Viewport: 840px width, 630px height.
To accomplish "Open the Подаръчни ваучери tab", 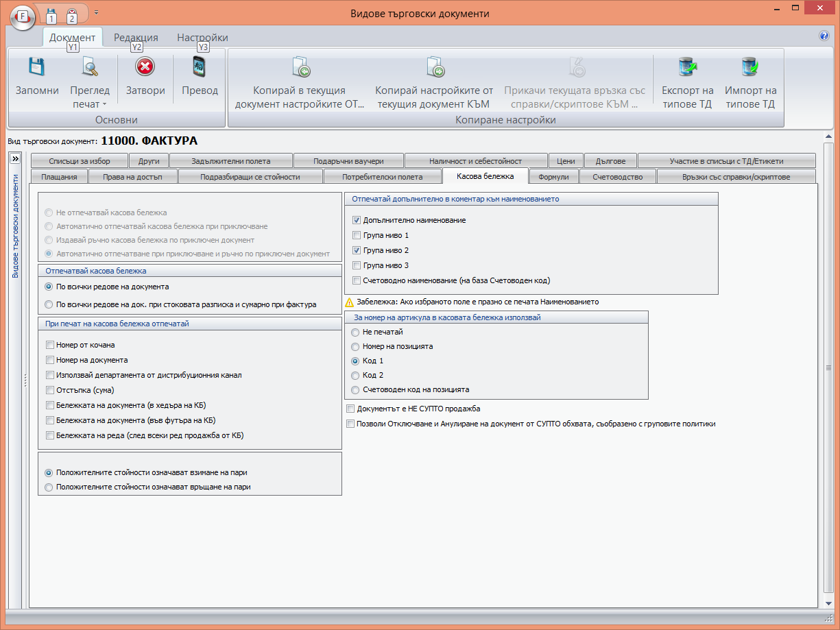I will 348,161.
